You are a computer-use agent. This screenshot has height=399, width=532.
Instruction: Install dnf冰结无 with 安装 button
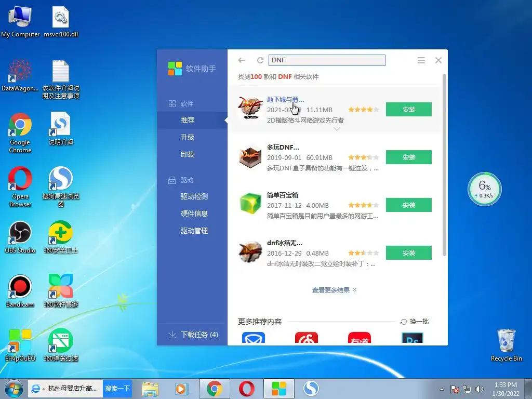[x=408, y=253]
